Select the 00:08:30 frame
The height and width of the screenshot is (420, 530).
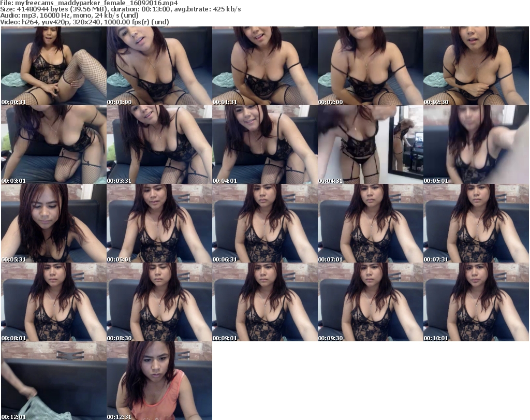click(x=159, y=302)
